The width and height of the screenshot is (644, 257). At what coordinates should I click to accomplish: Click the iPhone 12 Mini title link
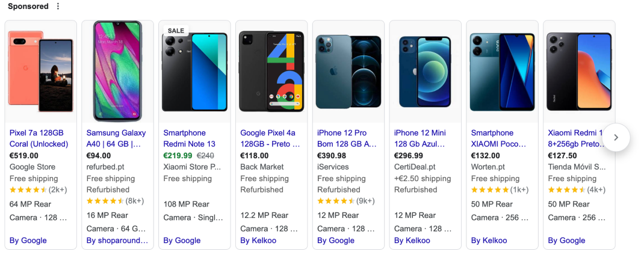[x=420, y=138]
